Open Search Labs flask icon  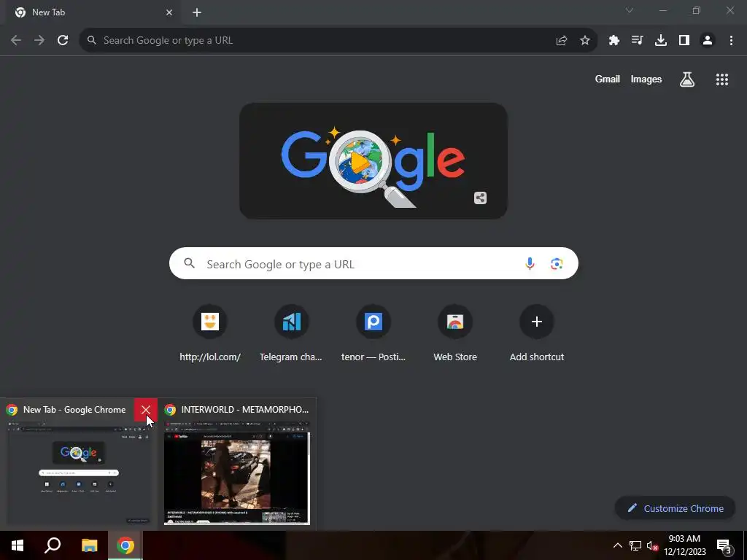(x=687, y=79)
